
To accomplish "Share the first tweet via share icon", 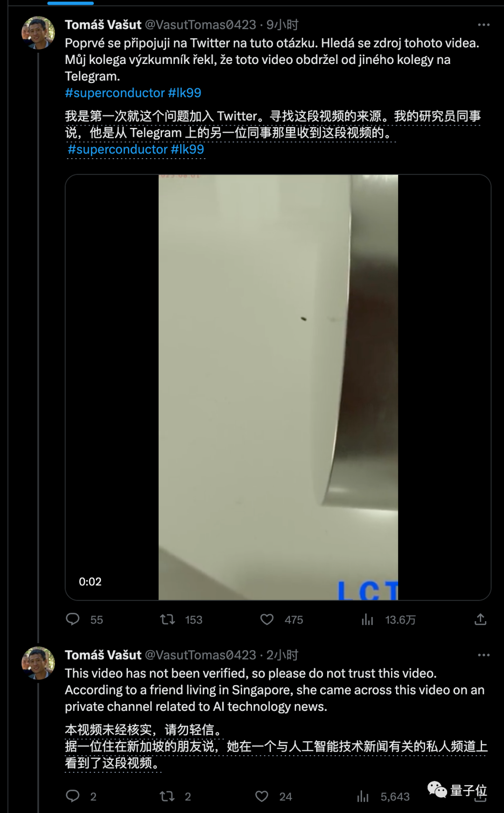I will pyautogui.click(x=480, y=619).
